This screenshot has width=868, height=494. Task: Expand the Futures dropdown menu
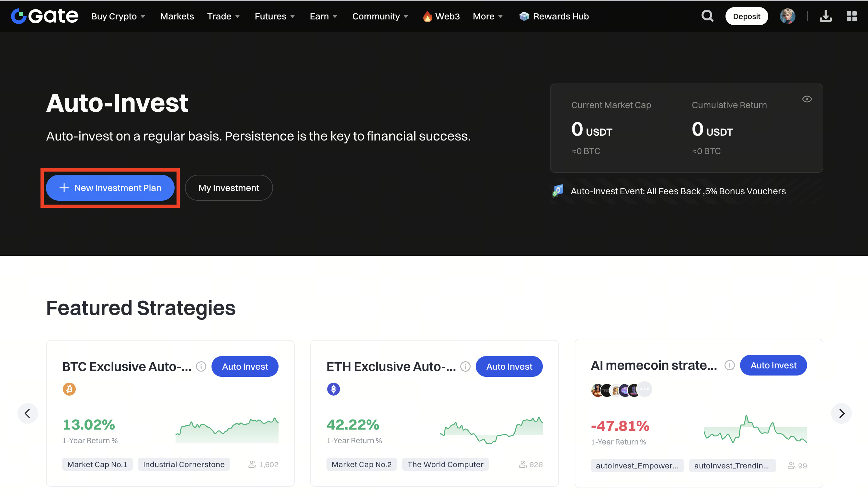click(275, 16)
